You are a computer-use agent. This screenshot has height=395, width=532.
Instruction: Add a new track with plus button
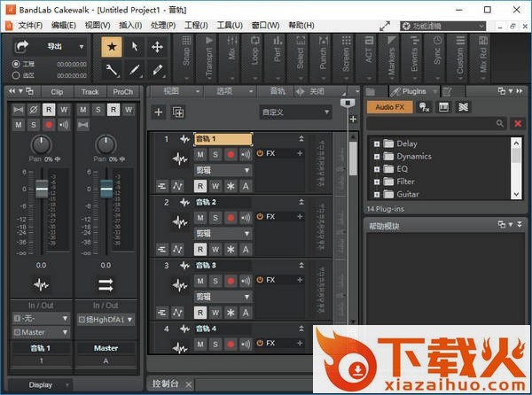159,112
